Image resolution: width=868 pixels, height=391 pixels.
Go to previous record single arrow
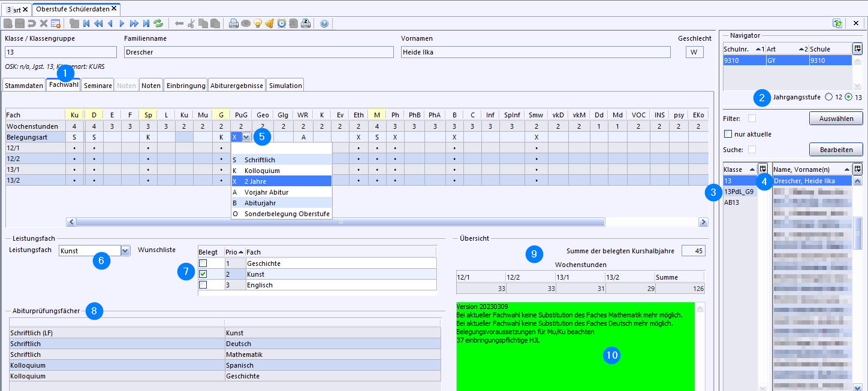click(x=110, y=23)
